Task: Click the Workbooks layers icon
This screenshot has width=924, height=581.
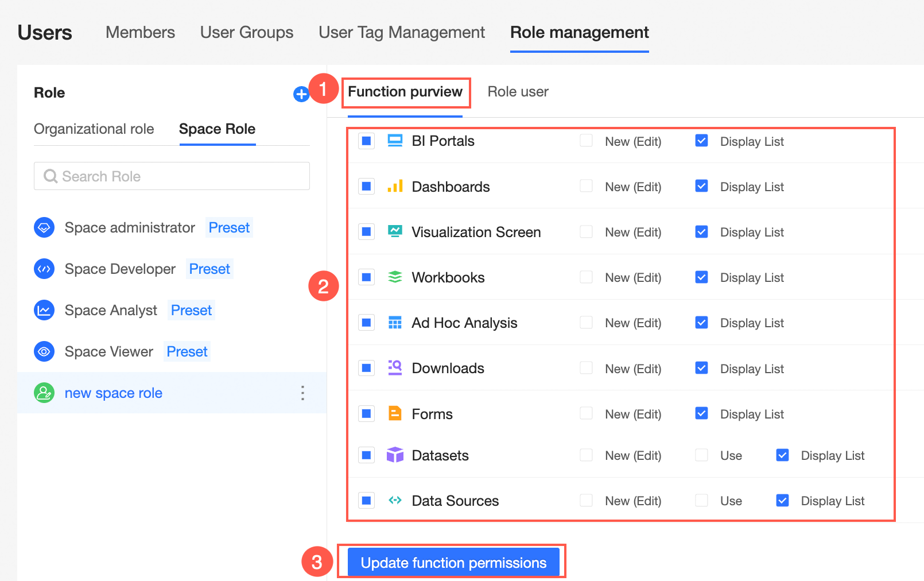Action: tap(395, 277)
